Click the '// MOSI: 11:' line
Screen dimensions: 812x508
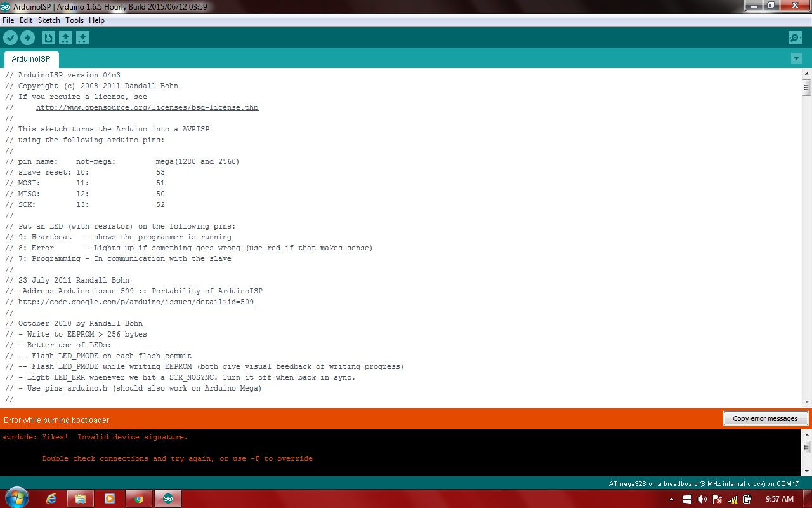(x=85, y=183)
